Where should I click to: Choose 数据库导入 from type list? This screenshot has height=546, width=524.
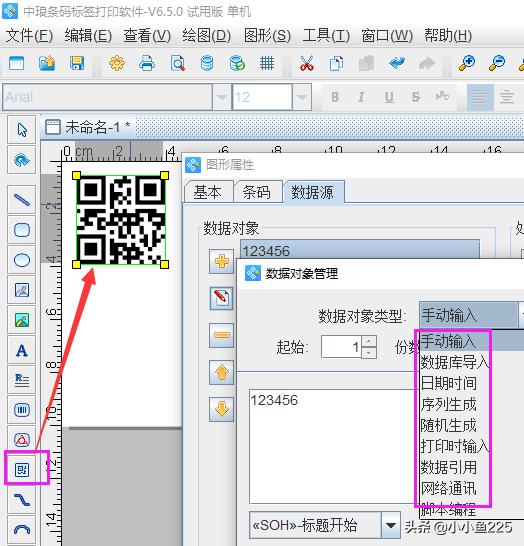tap(454, 362)
